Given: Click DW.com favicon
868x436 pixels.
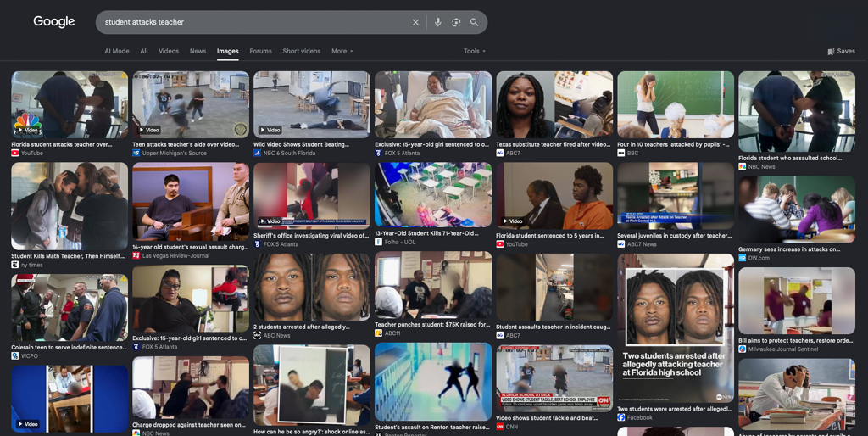Looking at the screenshot, I should tap(743, 258).
